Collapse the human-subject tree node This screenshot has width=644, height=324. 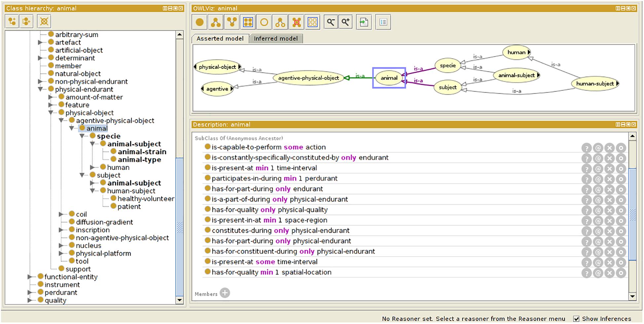click(x=93, y=191)
